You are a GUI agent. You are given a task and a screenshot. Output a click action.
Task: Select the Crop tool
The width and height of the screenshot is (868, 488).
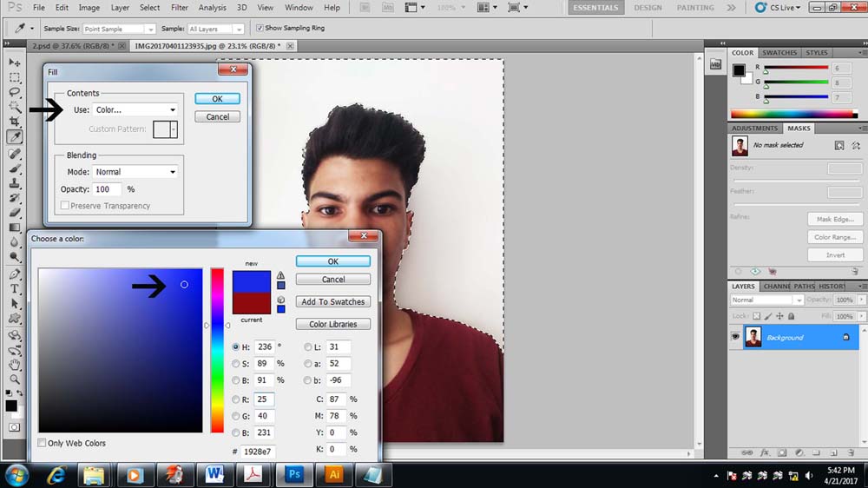[x=15, y=122]
